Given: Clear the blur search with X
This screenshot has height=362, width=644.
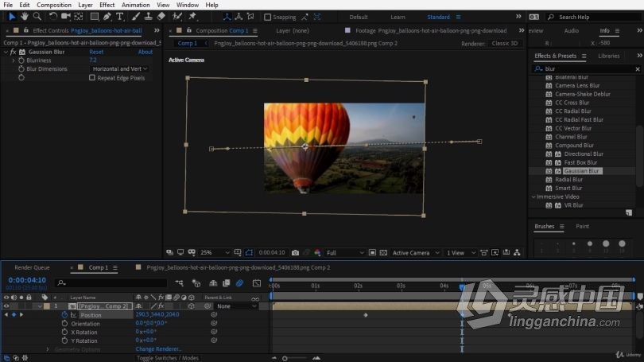Looking at the screenshot, I should coord(638,69).
